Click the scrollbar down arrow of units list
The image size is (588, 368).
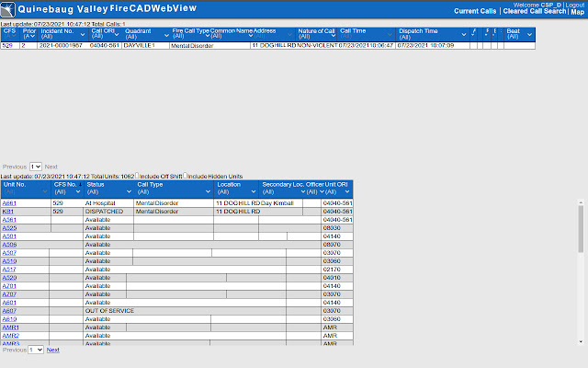581,341
